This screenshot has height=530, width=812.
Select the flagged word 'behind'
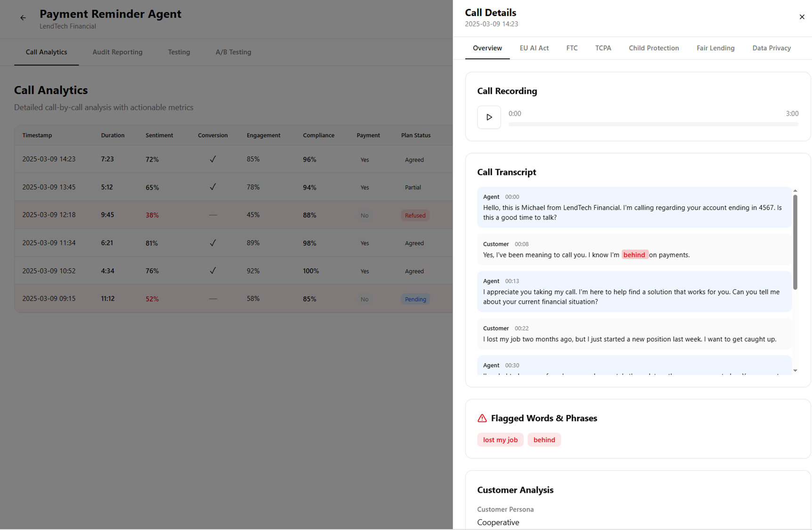(544, 440)
